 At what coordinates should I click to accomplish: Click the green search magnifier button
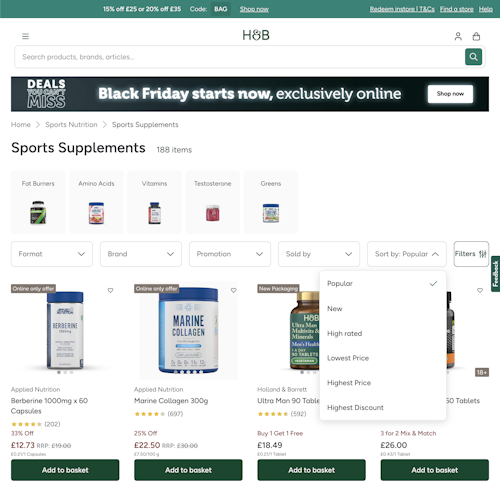click(473, 57)
